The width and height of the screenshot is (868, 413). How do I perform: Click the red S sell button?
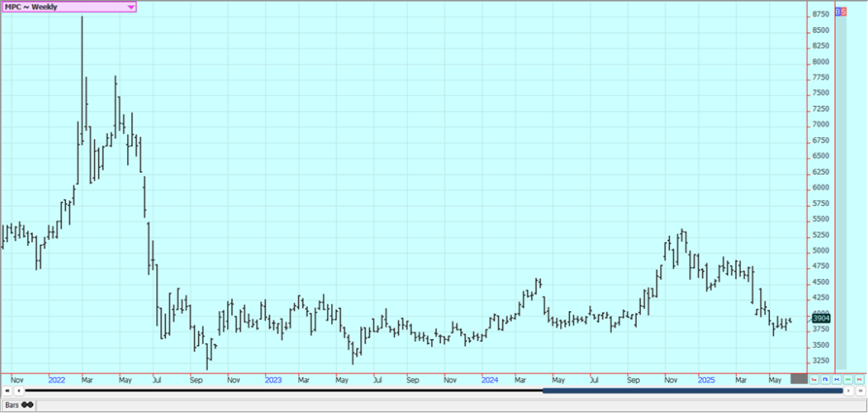click(843, 12)
